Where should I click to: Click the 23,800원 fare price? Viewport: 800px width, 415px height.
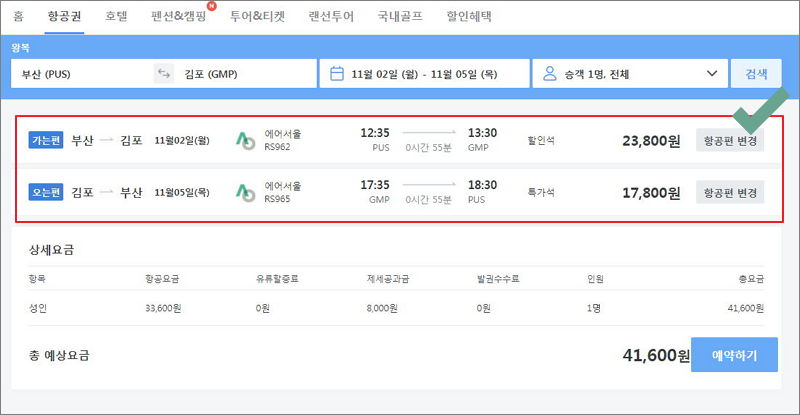652,141
